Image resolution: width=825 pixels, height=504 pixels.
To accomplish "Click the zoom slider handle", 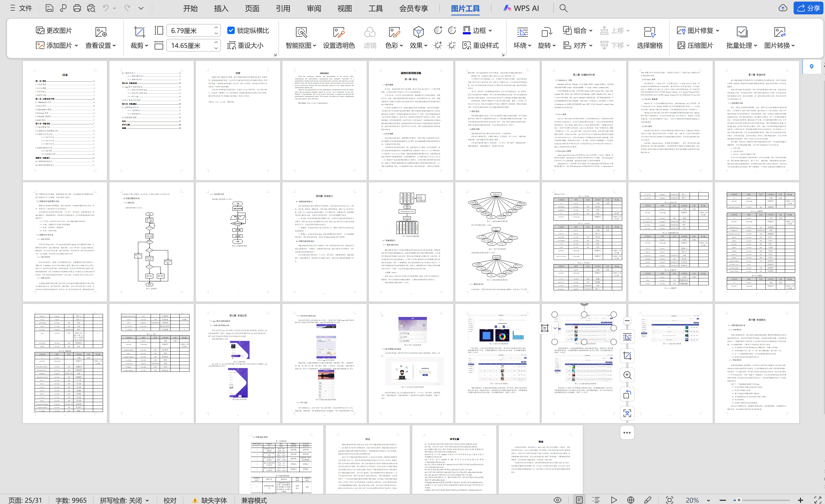I will [x=739, y=500].
